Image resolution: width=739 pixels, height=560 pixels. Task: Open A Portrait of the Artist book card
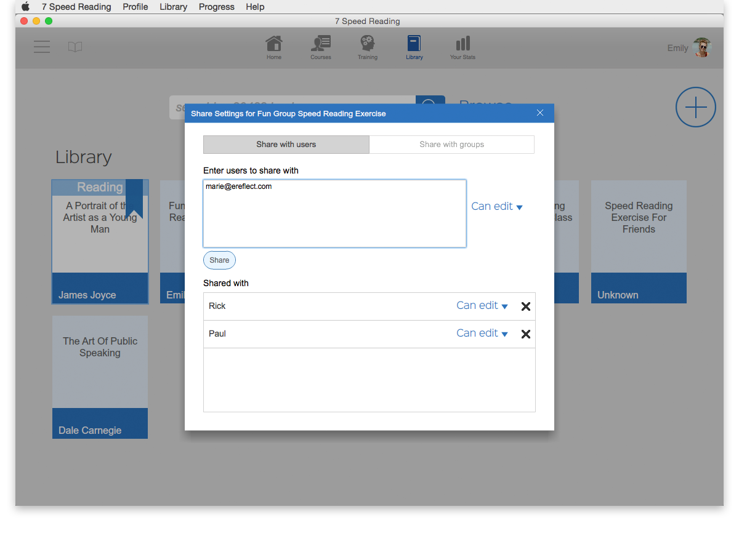point(100,242)
